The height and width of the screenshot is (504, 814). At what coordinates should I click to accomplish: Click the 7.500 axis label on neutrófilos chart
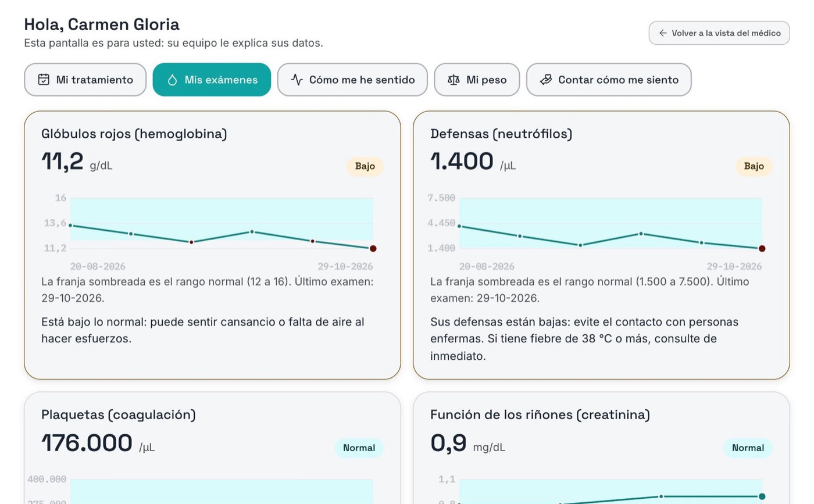pyautogui.click(x=441, y=198)
